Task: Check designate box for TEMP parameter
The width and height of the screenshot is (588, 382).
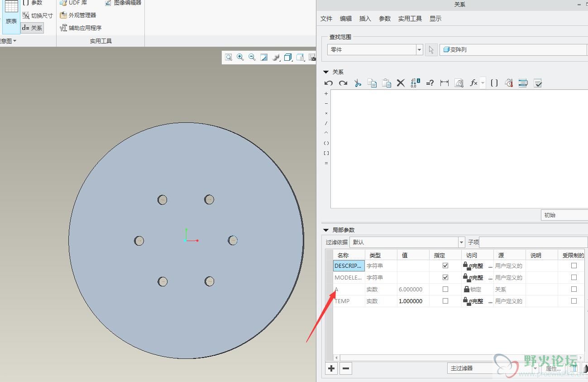Action: click(445, 301)
